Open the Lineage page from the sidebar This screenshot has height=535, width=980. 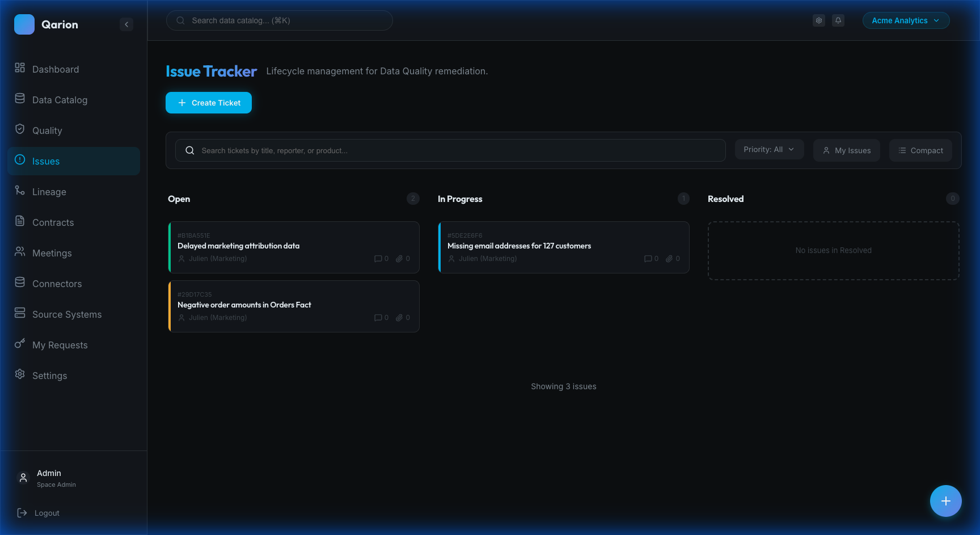point(49,192)
